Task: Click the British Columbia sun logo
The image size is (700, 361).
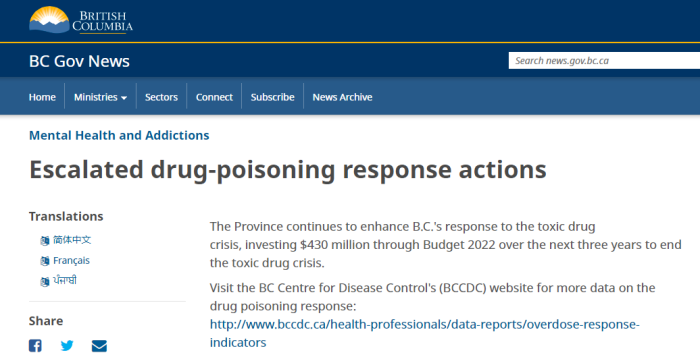Action: 81,20
